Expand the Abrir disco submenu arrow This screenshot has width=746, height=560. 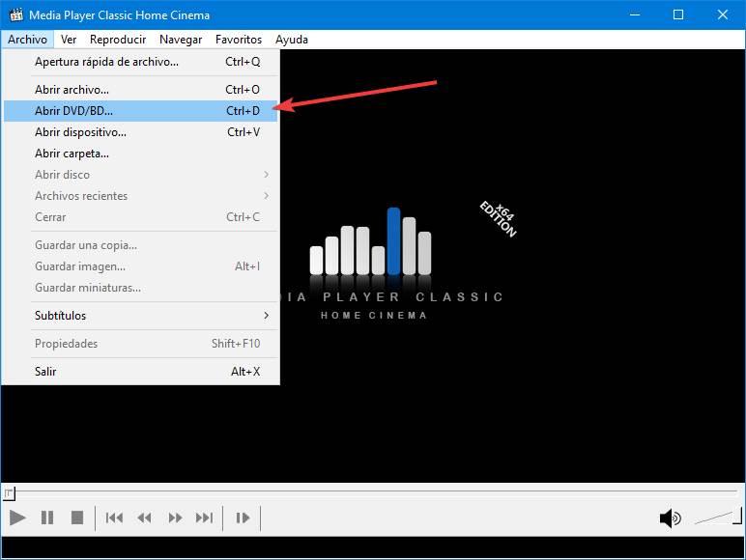[267, 175]
